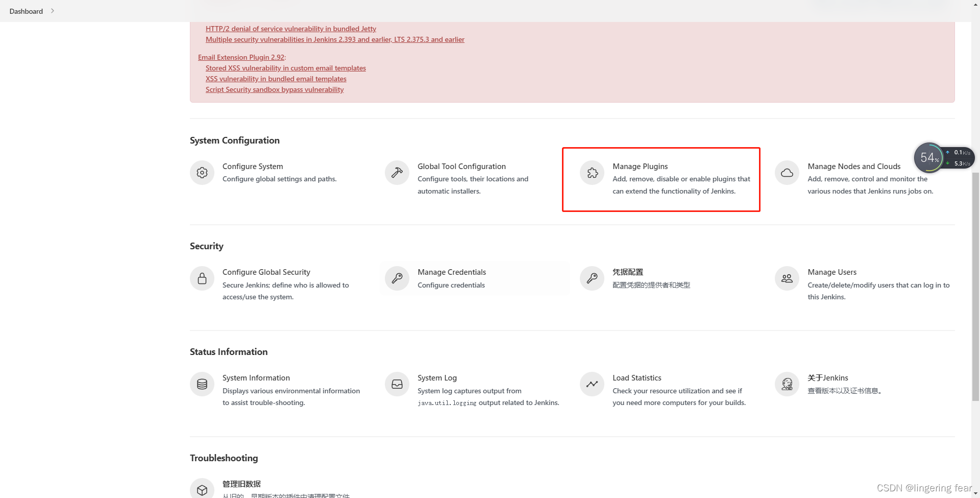Open Multiple security vulnerabilities in Jenkins link
980x498 pixels.
pos(335,39)
